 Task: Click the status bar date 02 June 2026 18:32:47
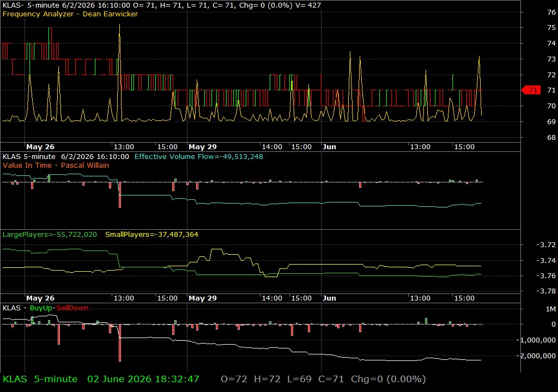(143, 379)
